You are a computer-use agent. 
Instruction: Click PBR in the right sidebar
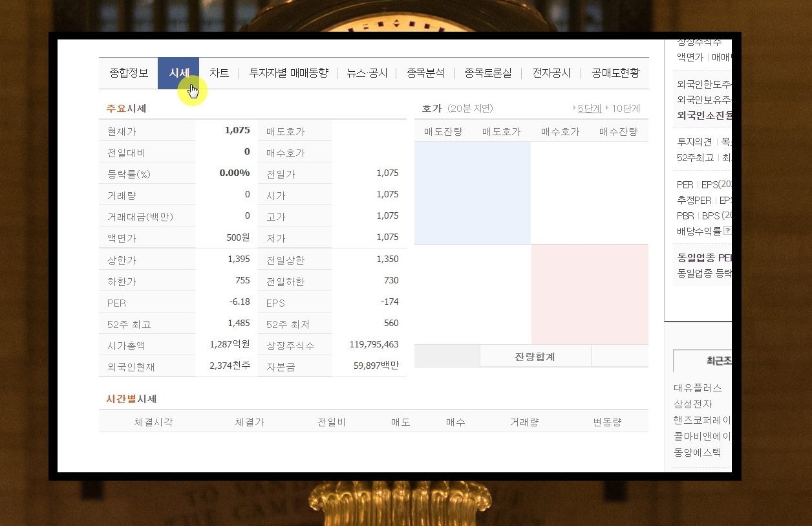click(685, 215)
